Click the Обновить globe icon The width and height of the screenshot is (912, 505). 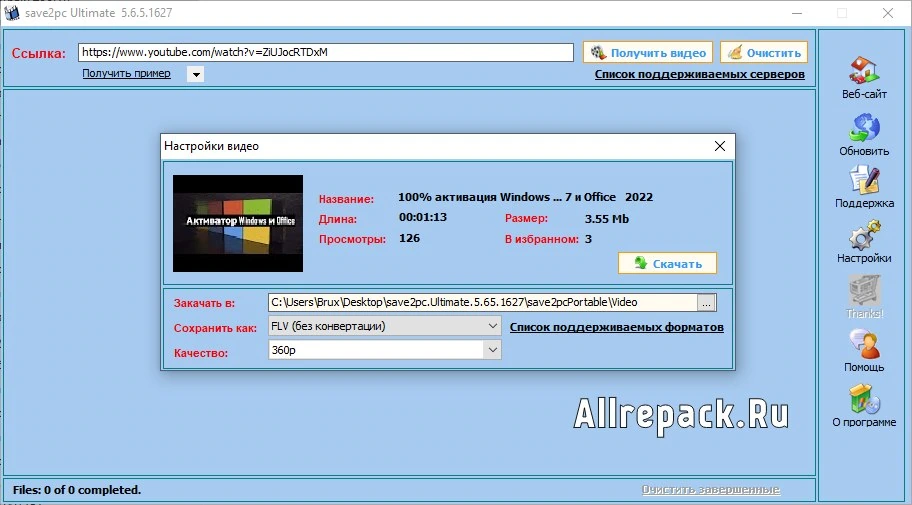coord(864,127)
